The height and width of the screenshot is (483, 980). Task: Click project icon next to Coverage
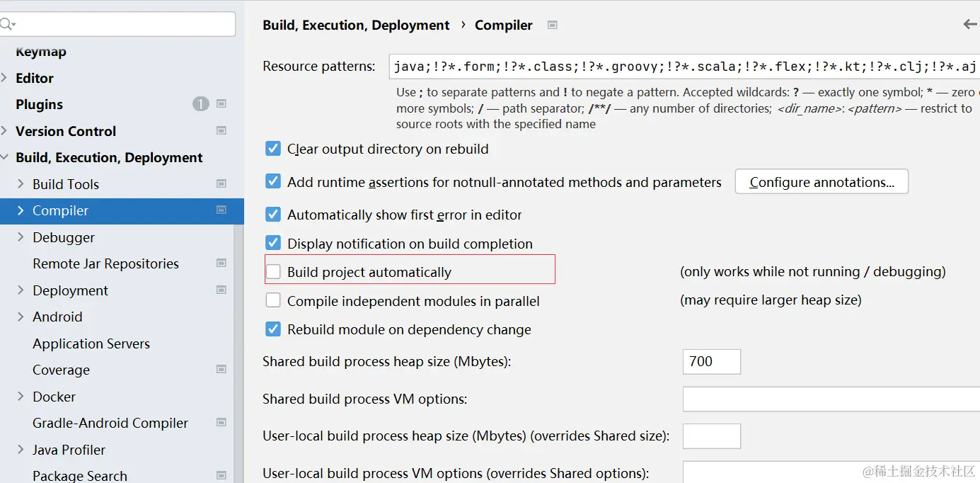(221, 370)
